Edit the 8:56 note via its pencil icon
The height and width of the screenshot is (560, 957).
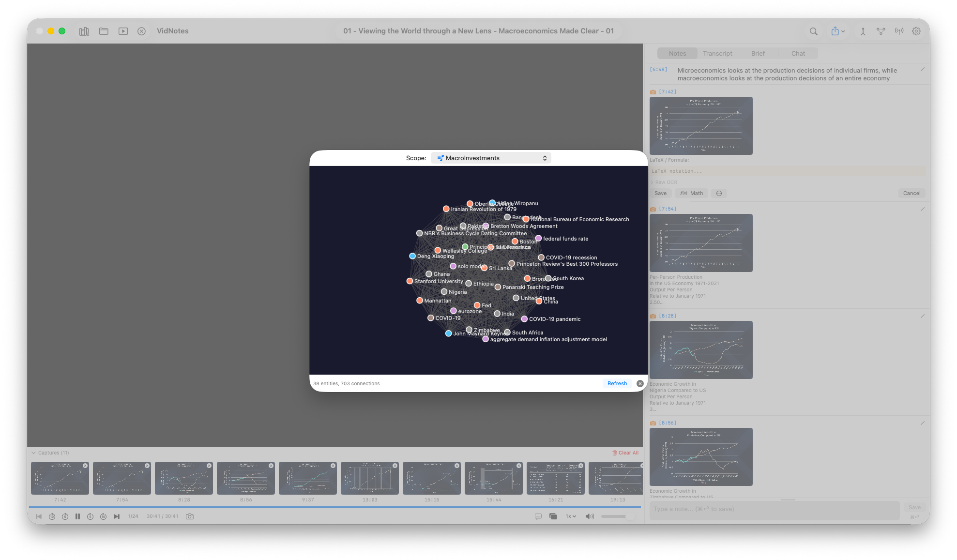(x=922, y=423)
